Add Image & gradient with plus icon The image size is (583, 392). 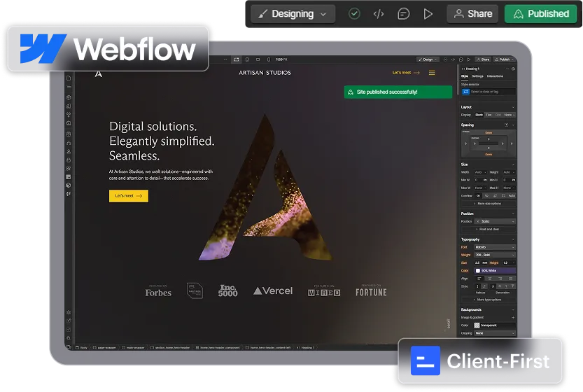click(x=513, y=318)
